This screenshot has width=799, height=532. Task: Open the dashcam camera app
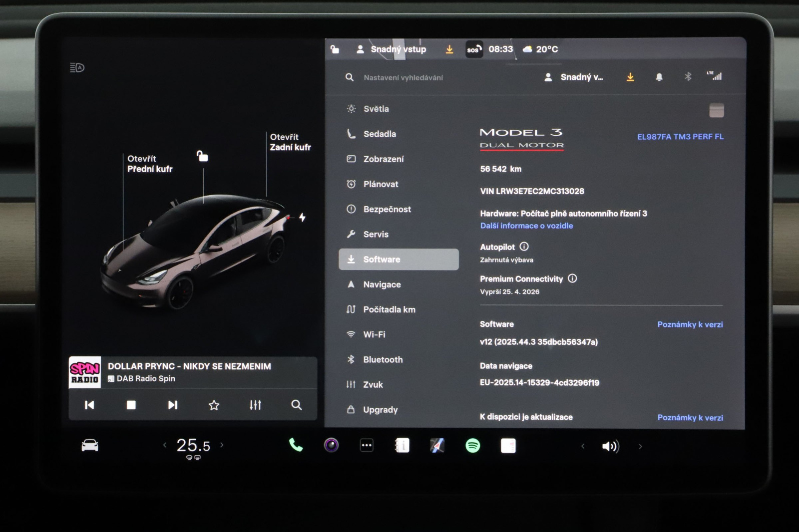[331, 445]
